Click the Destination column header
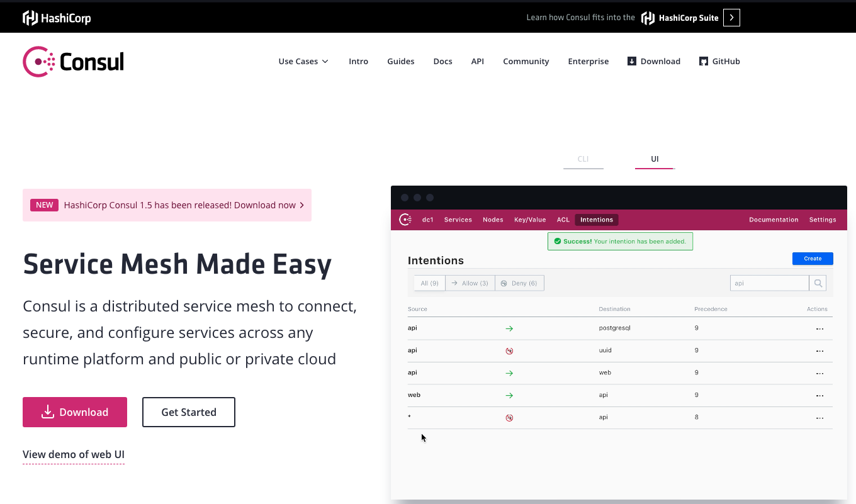This screenshot has height=504, width=856. tap(614, 309)
